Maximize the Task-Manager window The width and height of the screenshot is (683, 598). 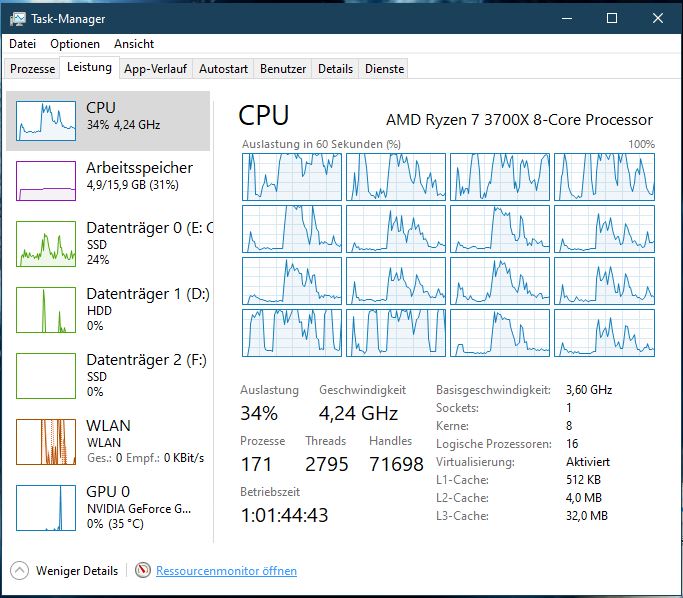pyautogui.click(x=612, y=18)
